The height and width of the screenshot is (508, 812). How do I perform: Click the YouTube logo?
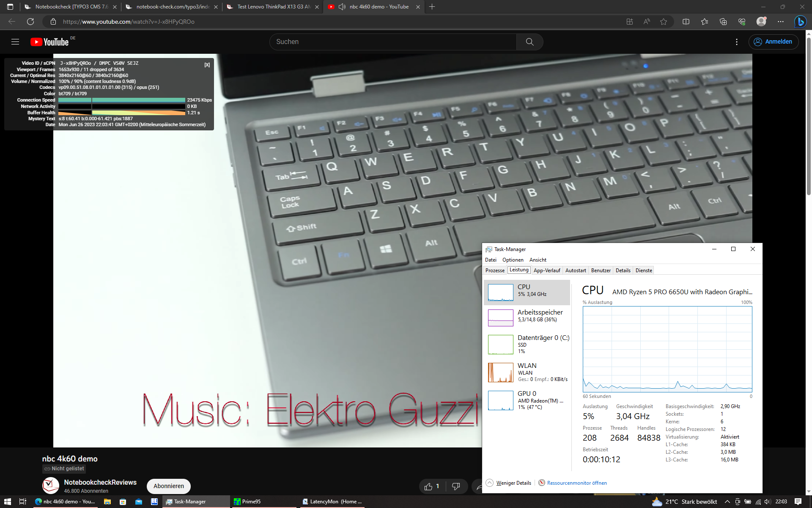(49, 42)
